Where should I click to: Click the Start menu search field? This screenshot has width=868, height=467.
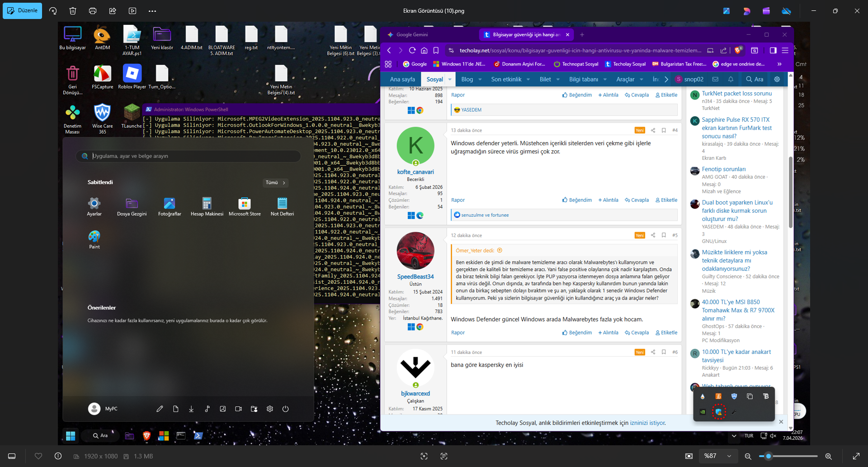click(x=188, y=156)
